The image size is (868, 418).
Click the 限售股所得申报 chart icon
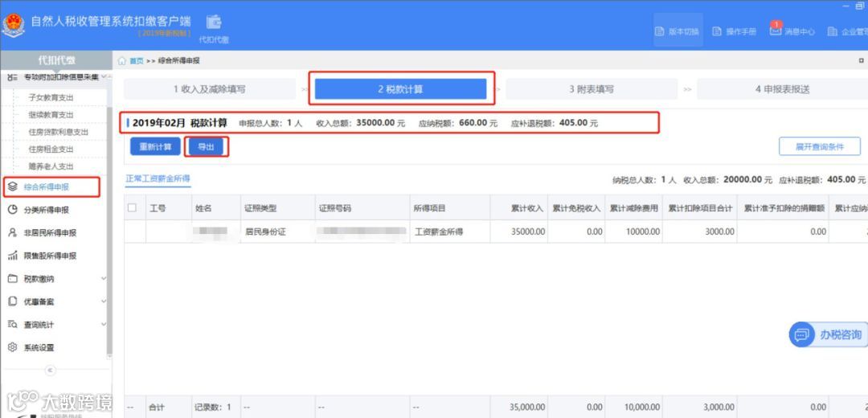(14, 256)
